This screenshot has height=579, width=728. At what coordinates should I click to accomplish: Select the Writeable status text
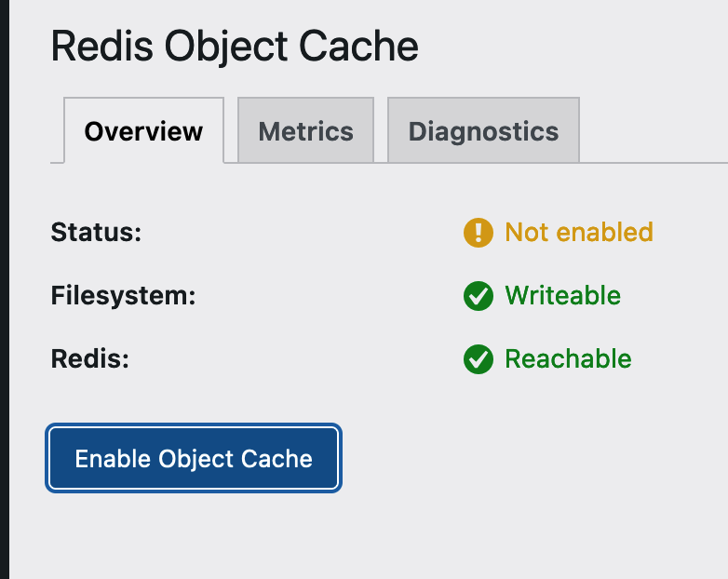[562, 296]
